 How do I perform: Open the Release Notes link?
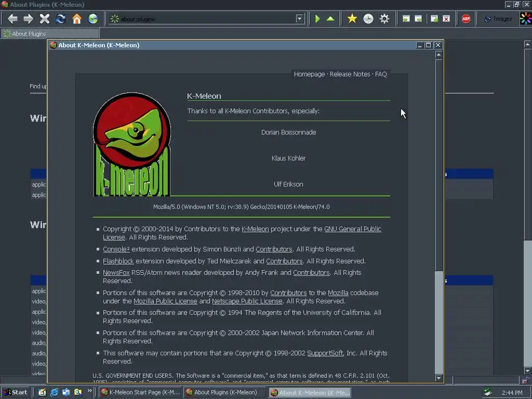click(350, 74)
